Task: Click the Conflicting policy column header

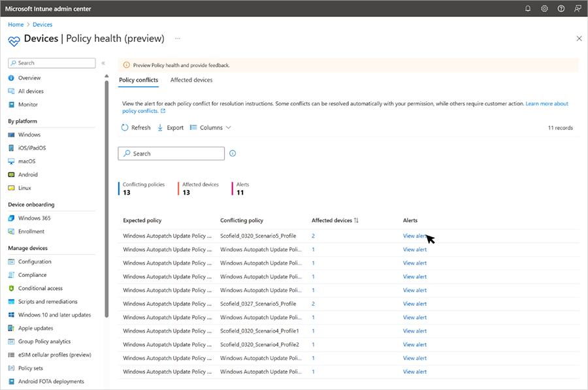Action: coord(242,221)
